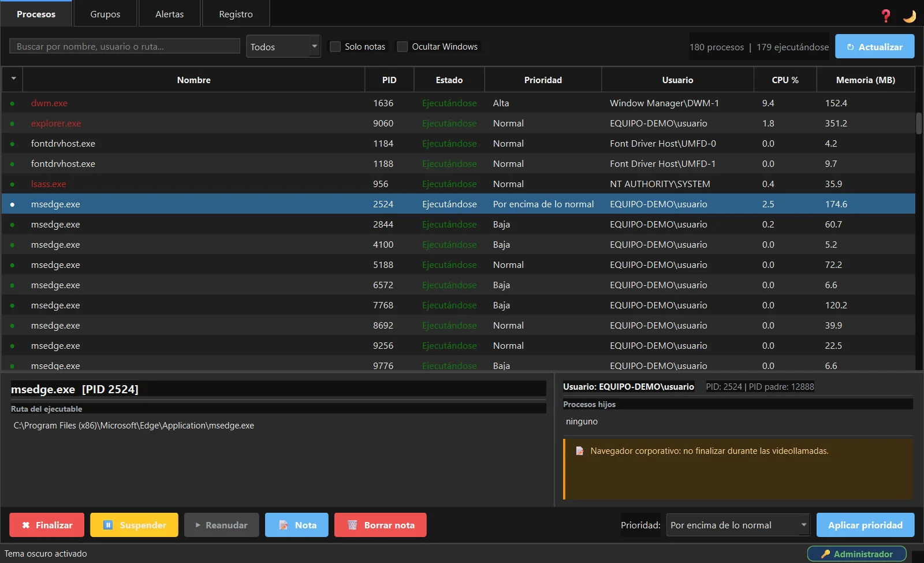The height and width of the screenshot is (563, 924).
Task: Click the X icon on Finalizar
Action: pos(25,525)
